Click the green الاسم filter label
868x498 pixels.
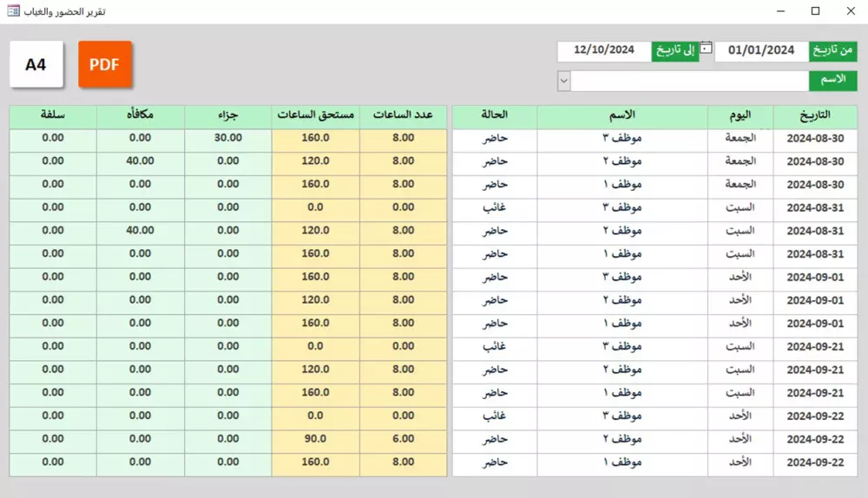click(832, 80)
